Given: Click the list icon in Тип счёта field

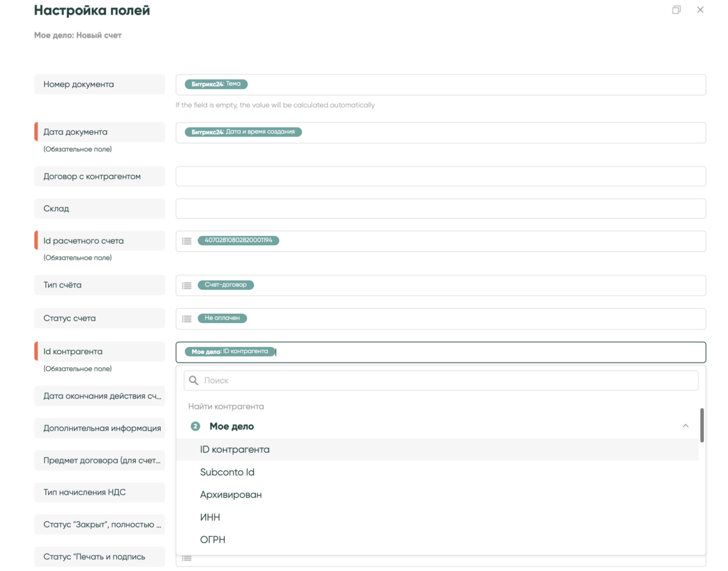Looking at the screenshot, I should 187,285.
